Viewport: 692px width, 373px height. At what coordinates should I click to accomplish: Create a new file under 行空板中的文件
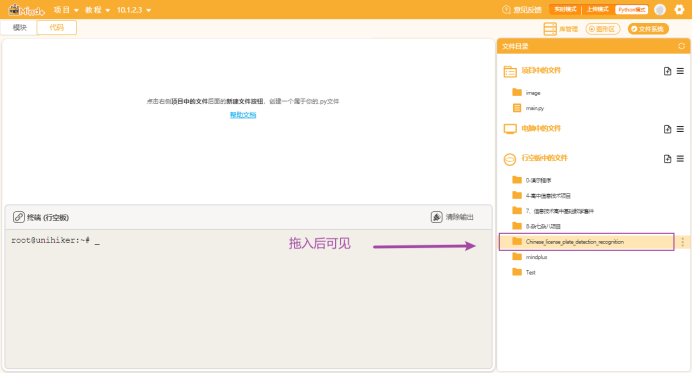point(667,158)
